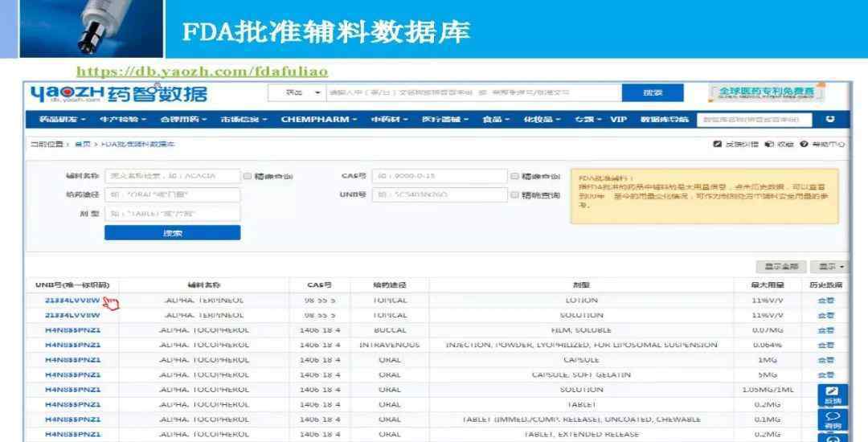Open 数据库导航 in the nav bar

point(665,119)
